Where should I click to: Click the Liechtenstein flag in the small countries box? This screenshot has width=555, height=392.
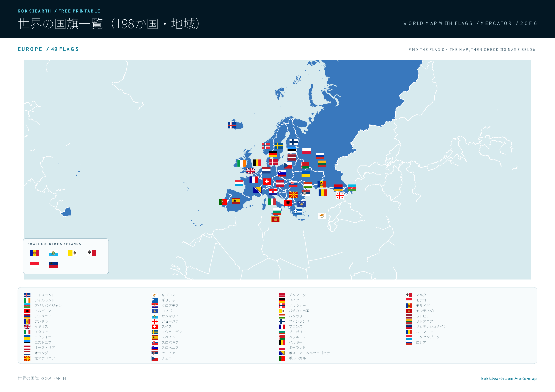[x=53, y=265]
